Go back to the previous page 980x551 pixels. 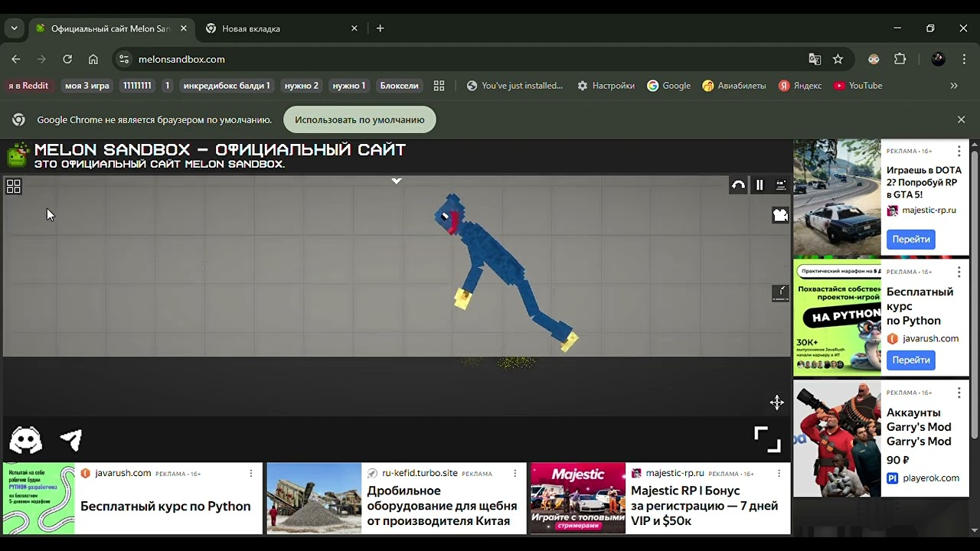(x=16, y=59)
